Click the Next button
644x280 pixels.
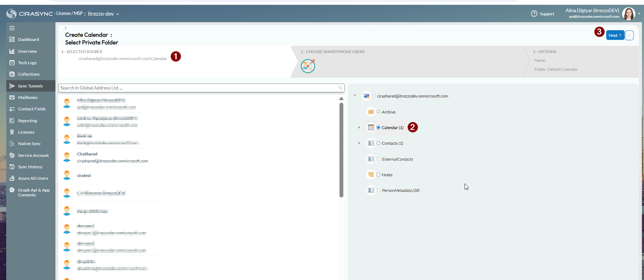615,35
